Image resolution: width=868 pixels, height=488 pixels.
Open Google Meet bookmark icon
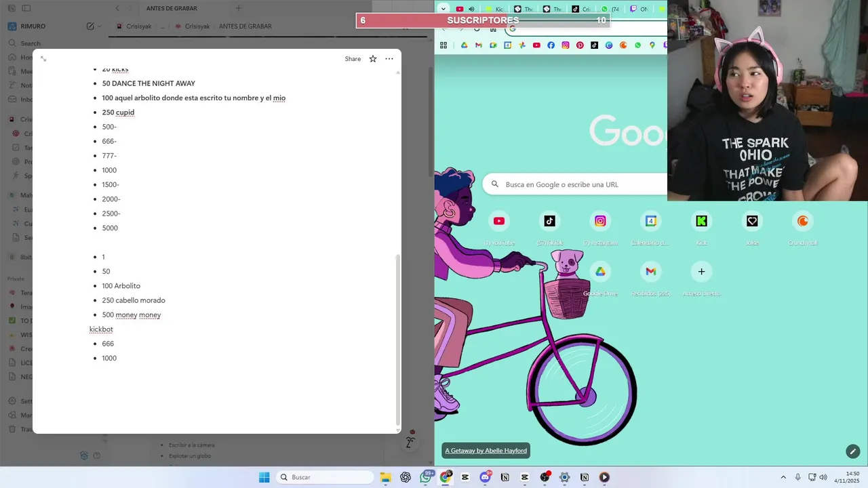click(493, 45)
